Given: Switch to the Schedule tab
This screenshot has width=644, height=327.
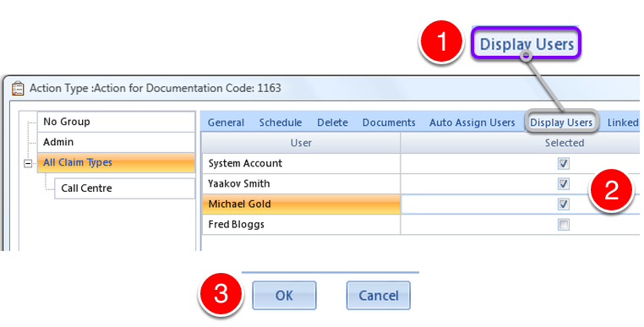Looking at the screenshot, I should pyautogui.click(x=281, y=123).
